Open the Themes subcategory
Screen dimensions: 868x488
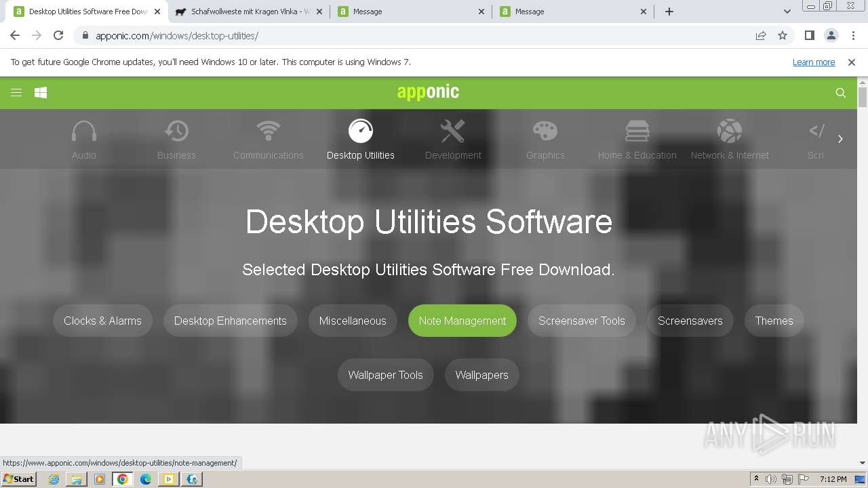pyautogui.click(x=774, y=321)
